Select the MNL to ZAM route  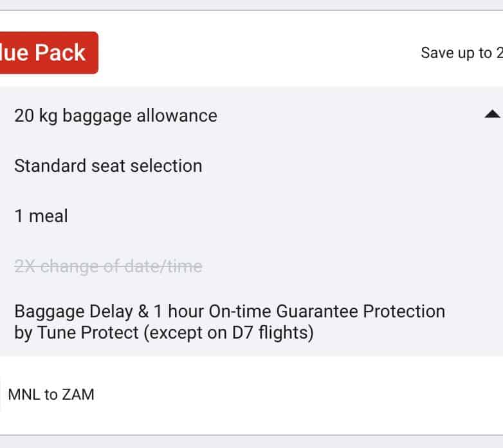click(x=51, y=394)
